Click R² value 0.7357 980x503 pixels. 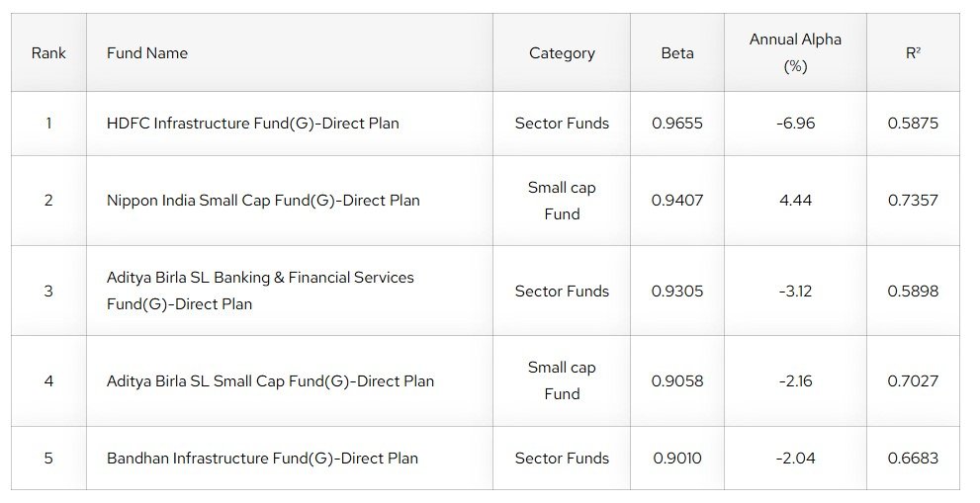tap(913, 201)
